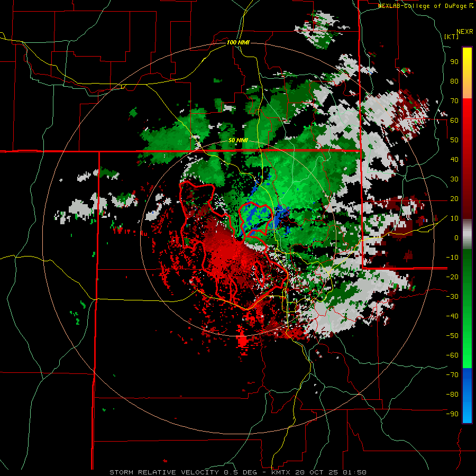Click the "-70" value on the velocity scale
The image size is (476, 476).
click(x=453, y=375)
